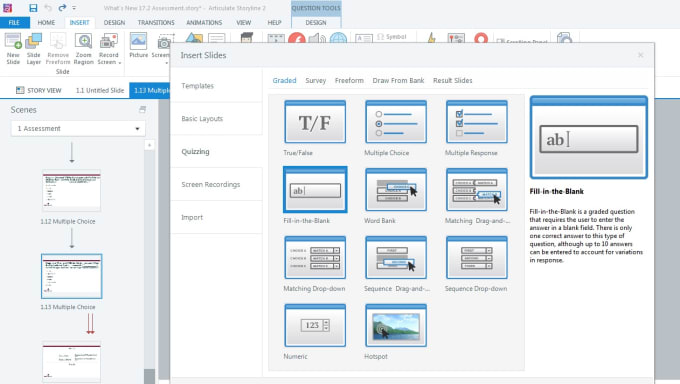Switch to the Survey tab
This screenshot has height=384, width=680.
pyautogui.click(x=315, y=80)
